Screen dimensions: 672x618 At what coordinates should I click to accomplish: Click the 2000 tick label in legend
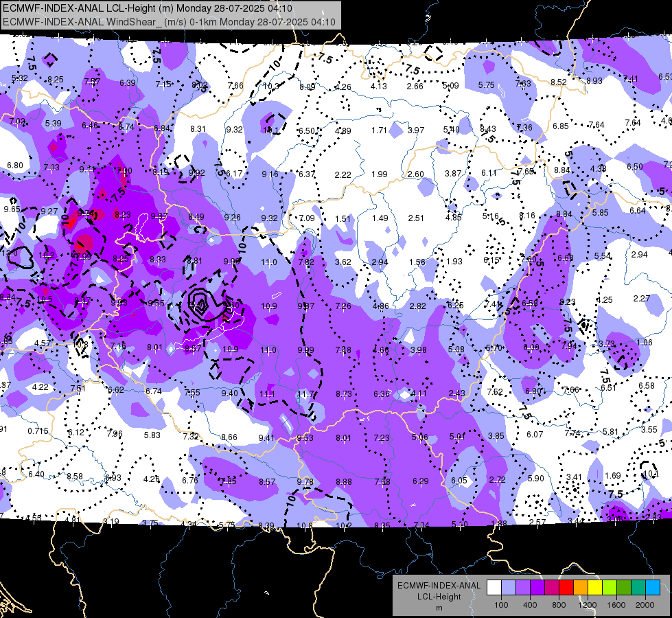coord(645,605)
